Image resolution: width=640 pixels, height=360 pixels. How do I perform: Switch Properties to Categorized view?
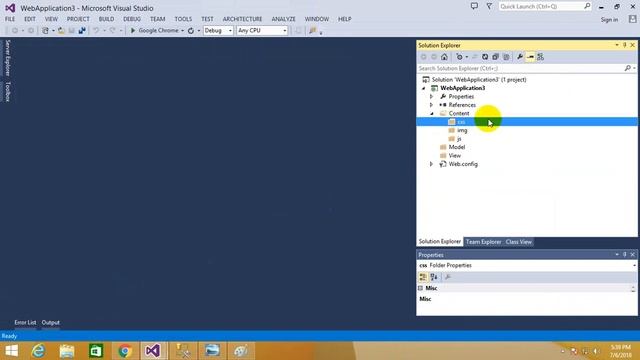423,277
